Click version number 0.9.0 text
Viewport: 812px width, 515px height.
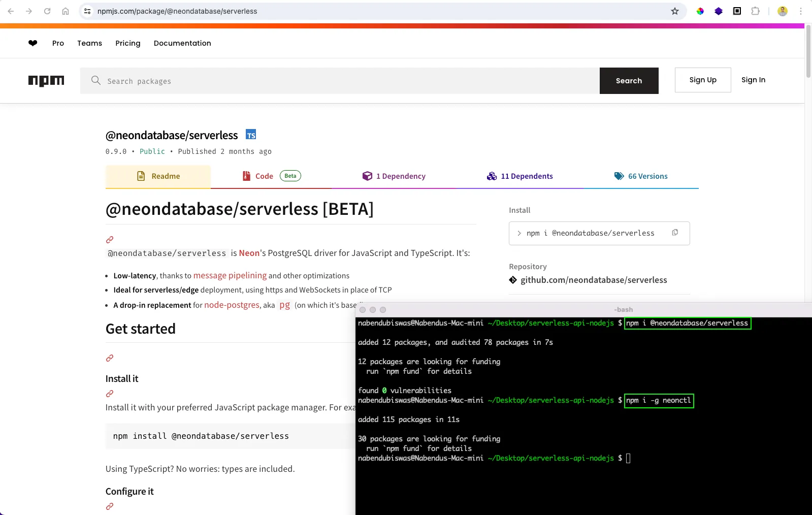click(116, 151)
